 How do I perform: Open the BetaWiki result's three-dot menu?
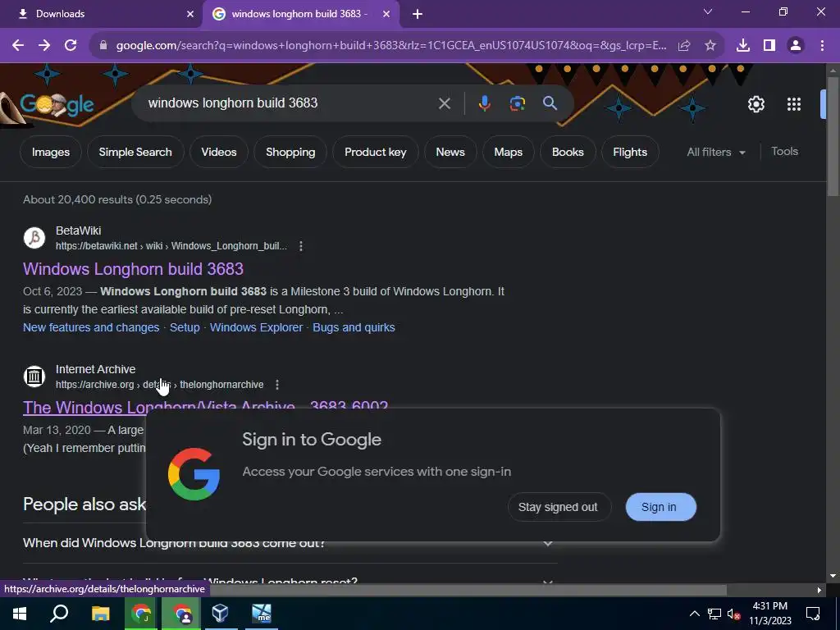(x=300, y=246)
